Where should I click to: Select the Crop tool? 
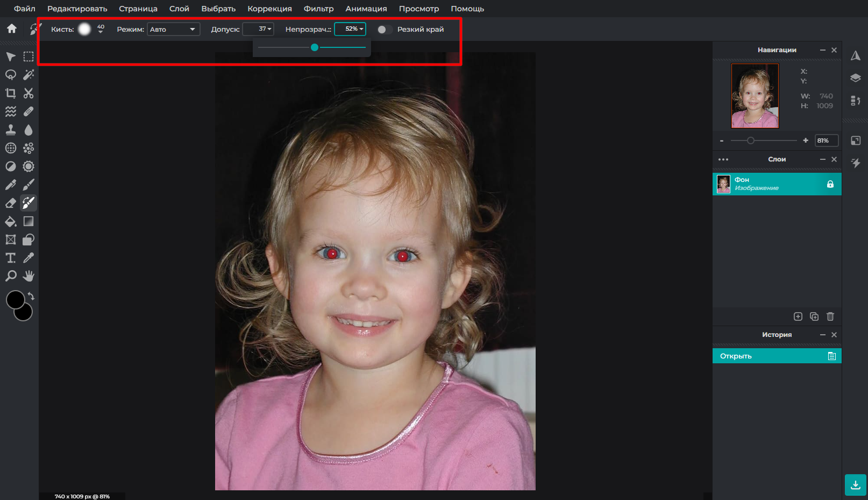tap(10, 93)
